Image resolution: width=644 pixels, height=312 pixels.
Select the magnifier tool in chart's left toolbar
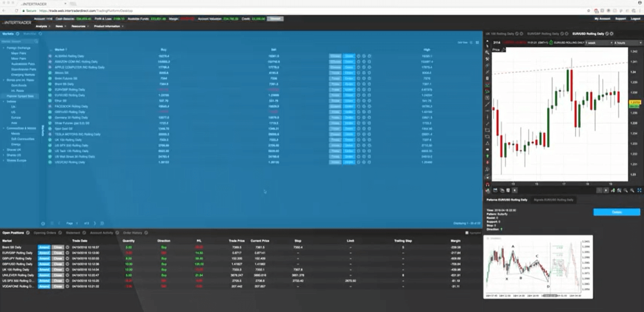(487, 52)
